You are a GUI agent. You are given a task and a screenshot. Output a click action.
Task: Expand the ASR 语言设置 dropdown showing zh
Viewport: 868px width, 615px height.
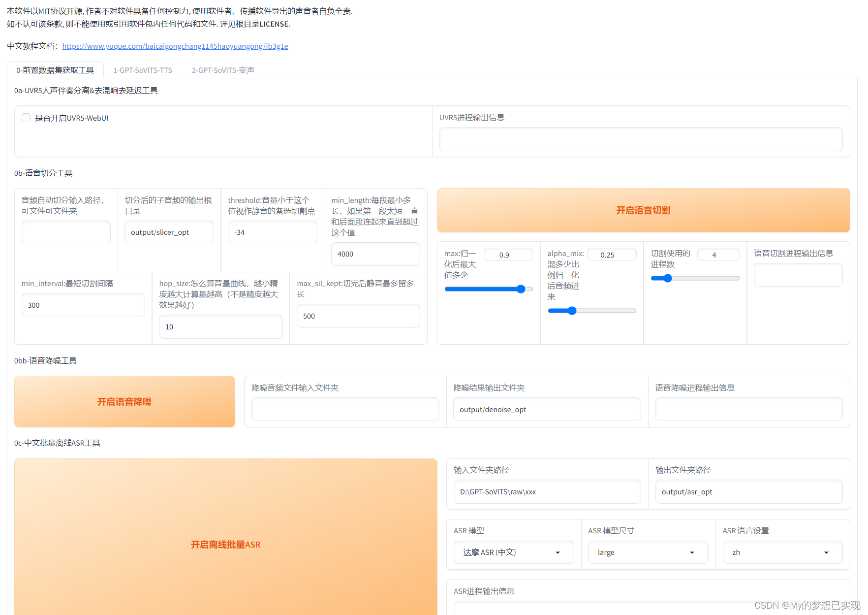click(782, 552)
